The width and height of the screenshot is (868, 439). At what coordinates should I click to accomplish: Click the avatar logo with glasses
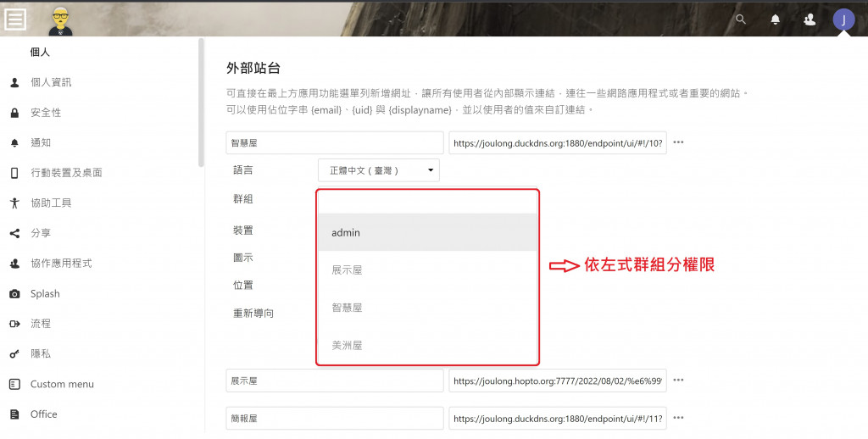coord(60,21)
